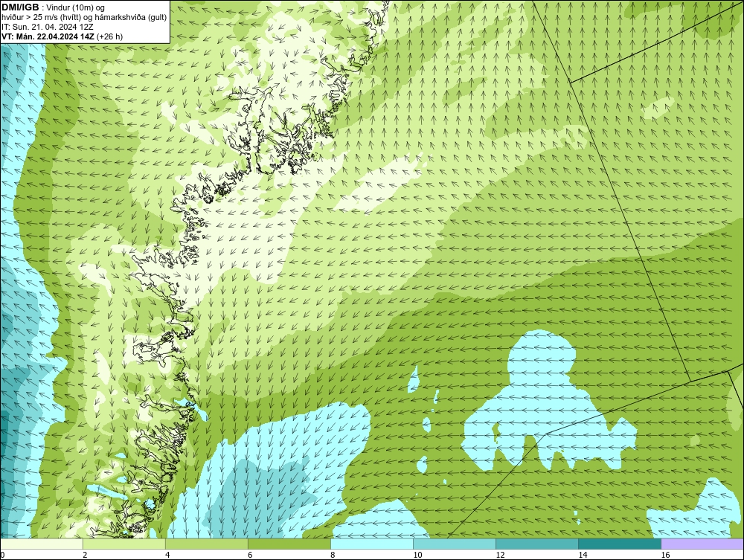Click the legend scale label '16'
This screenshot has height=560, width=744.
point(664,555)
